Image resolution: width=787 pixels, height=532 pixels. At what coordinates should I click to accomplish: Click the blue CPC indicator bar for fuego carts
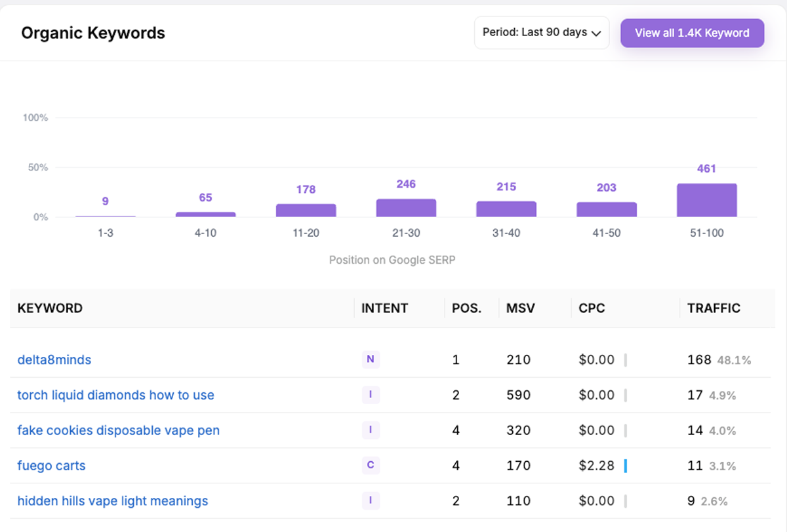click(x=626, y=466)
